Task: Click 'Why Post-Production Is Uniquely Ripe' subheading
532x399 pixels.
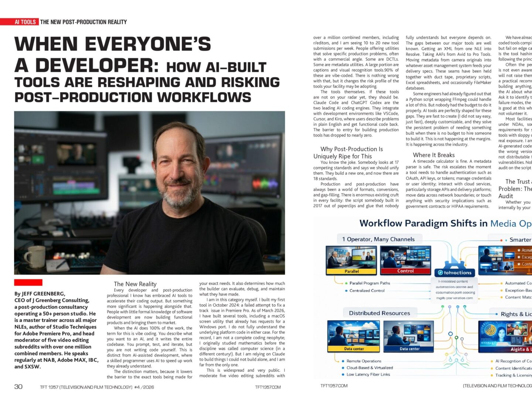Action: point(348,153)
